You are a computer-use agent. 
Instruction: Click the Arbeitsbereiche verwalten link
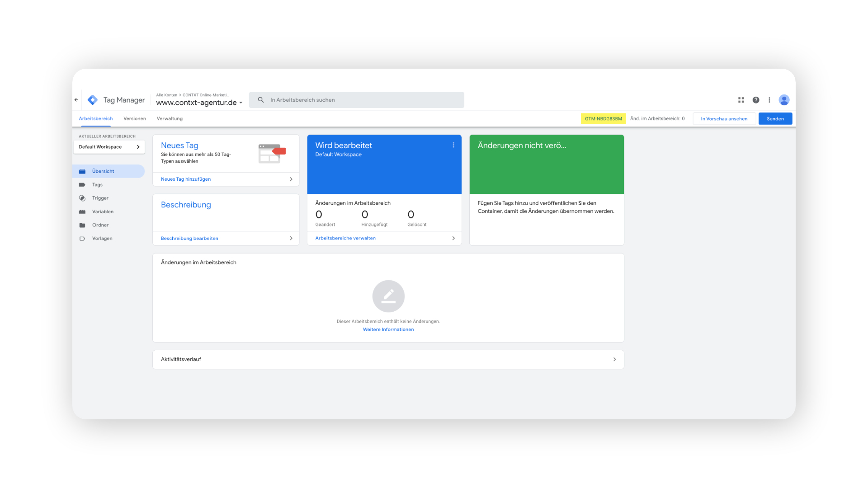pyautogui.click(x=345, y=238)
